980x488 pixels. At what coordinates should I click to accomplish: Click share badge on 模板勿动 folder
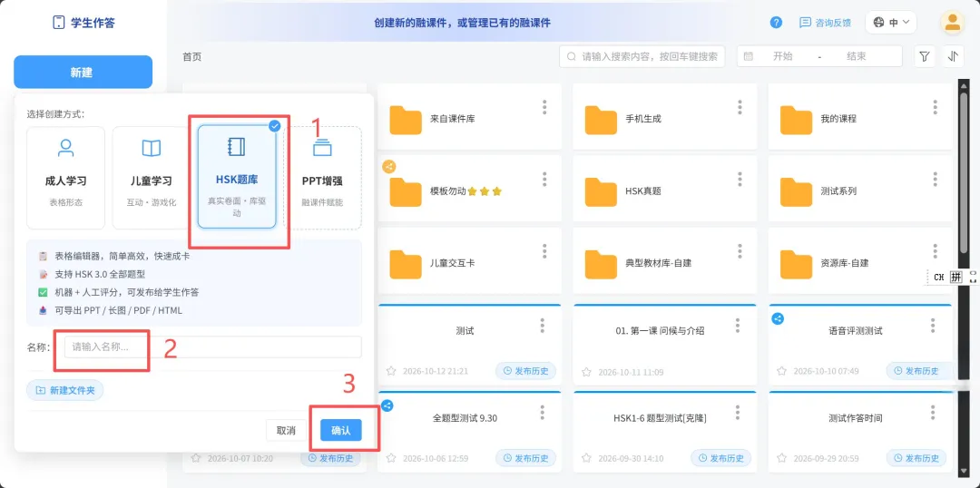[388, 167]
